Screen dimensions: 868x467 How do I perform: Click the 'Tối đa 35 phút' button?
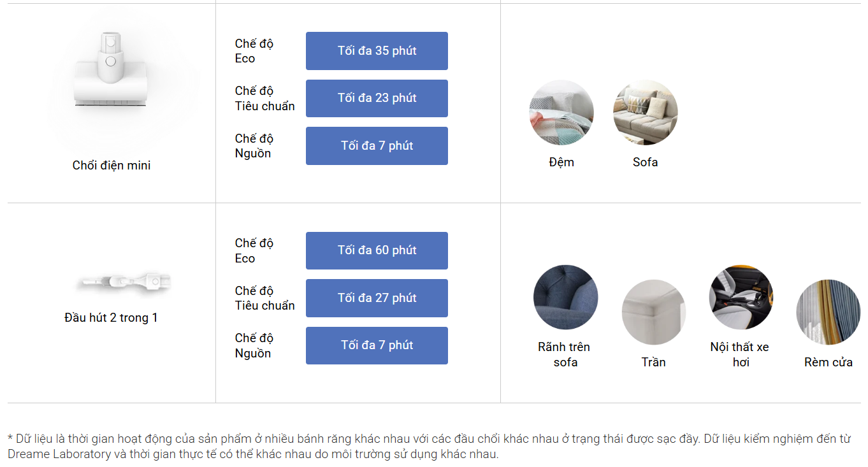tap(377, 51)
